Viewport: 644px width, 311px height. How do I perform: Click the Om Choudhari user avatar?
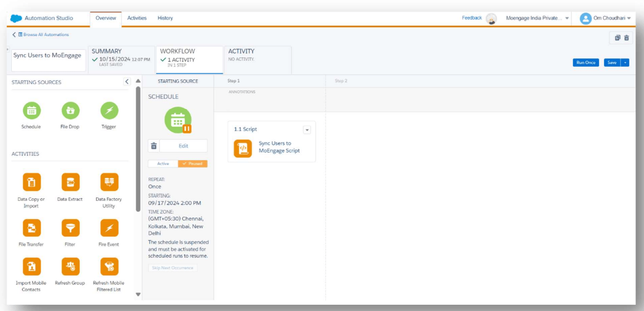(x=585, y=18)
